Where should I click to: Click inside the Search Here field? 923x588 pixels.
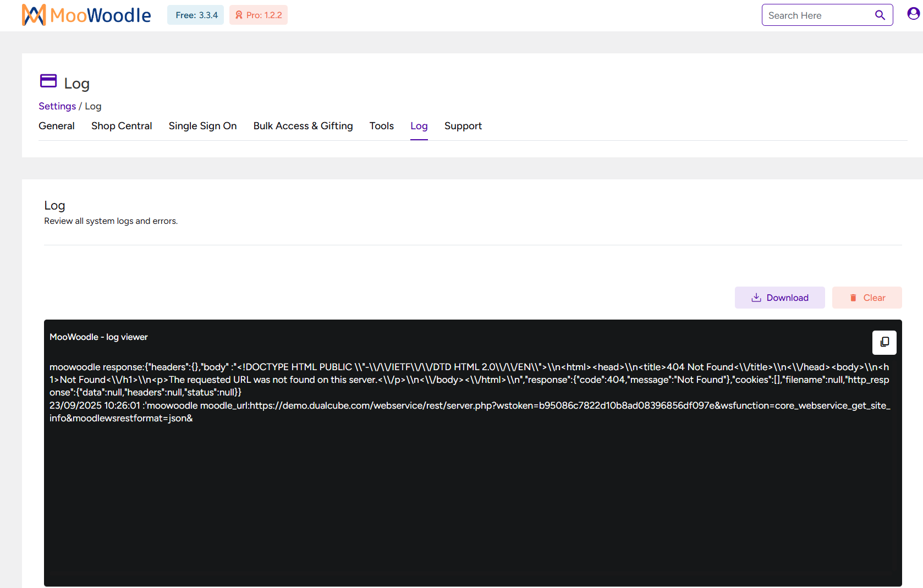click(814, 15)
